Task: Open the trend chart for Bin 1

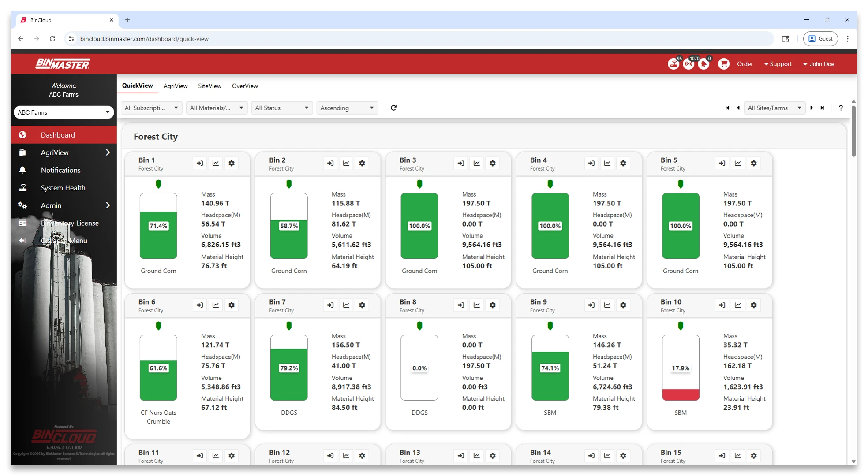Action: point(216,164)
